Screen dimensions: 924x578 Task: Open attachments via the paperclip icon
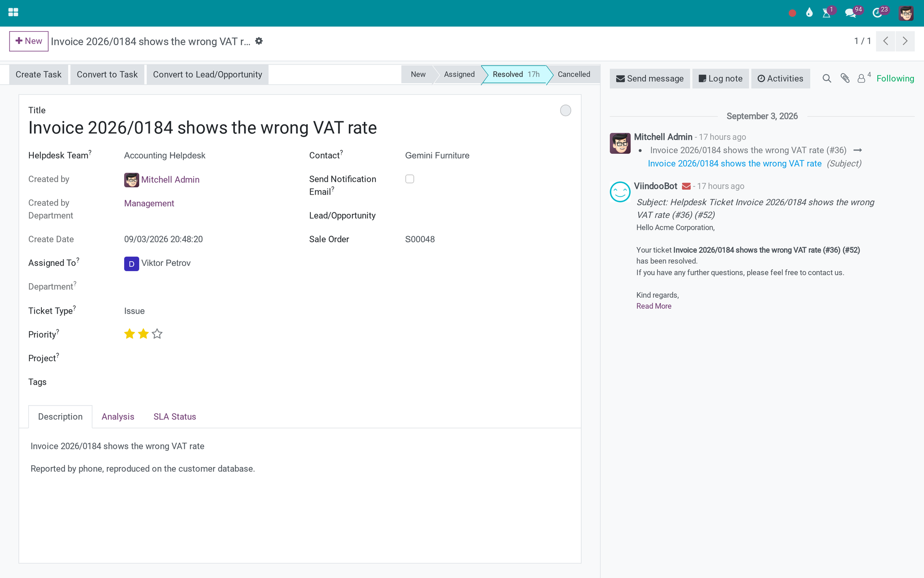[x=845, y=78]
